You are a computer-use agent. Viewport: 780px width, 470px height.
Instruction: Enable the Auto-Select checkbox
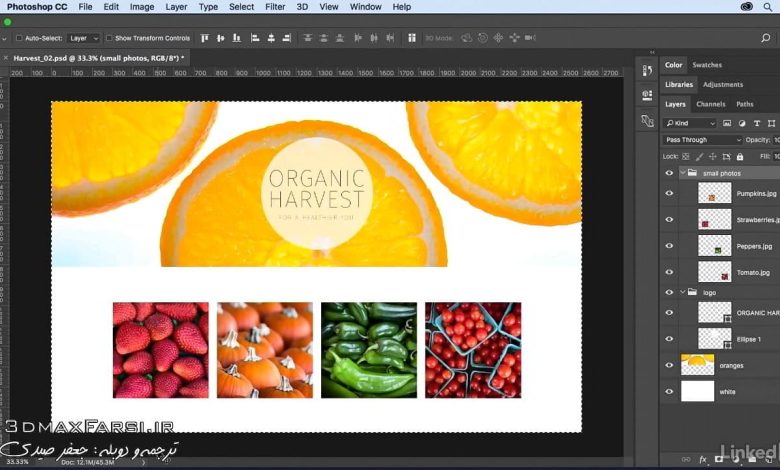(19, 38)
